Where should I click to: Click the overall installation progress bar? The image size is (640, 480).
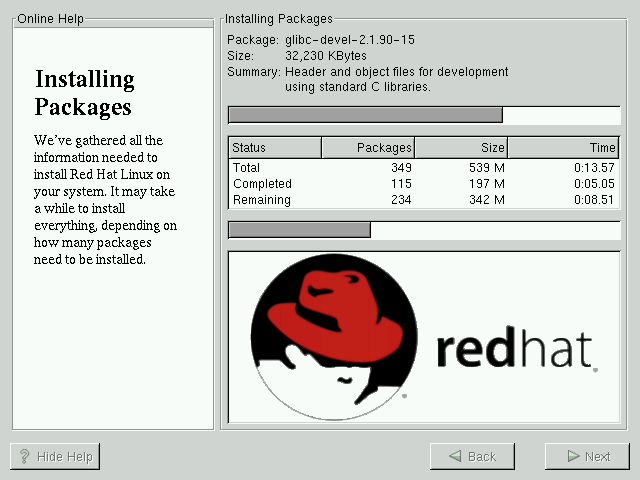424,230
